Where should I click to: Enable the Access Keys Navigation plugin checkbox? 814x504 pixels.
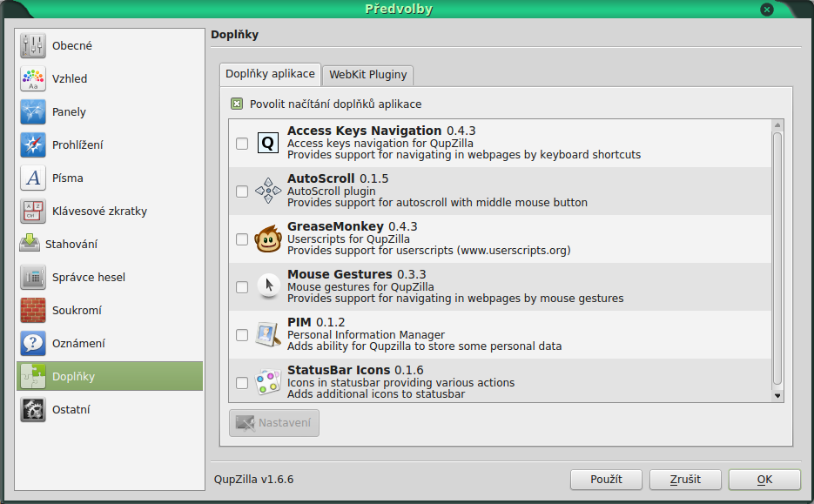[242, 144]
